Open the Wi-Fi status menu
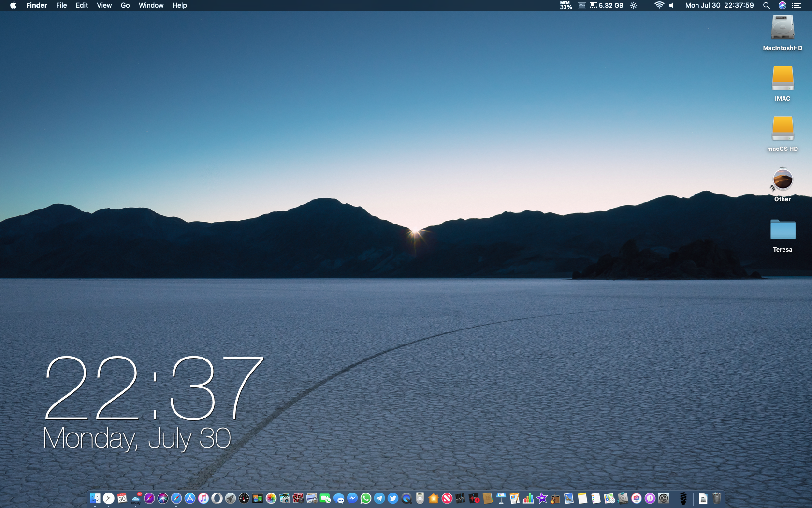812x508 pixels. (x=659, y=5)
